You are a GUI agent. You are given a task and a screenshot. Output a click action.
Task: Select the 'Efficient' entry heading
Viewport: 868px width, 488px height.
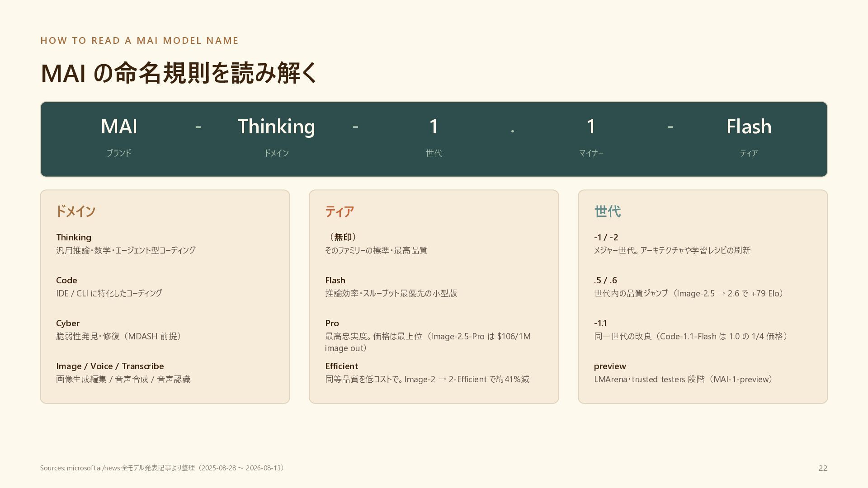tap(341, 366)
